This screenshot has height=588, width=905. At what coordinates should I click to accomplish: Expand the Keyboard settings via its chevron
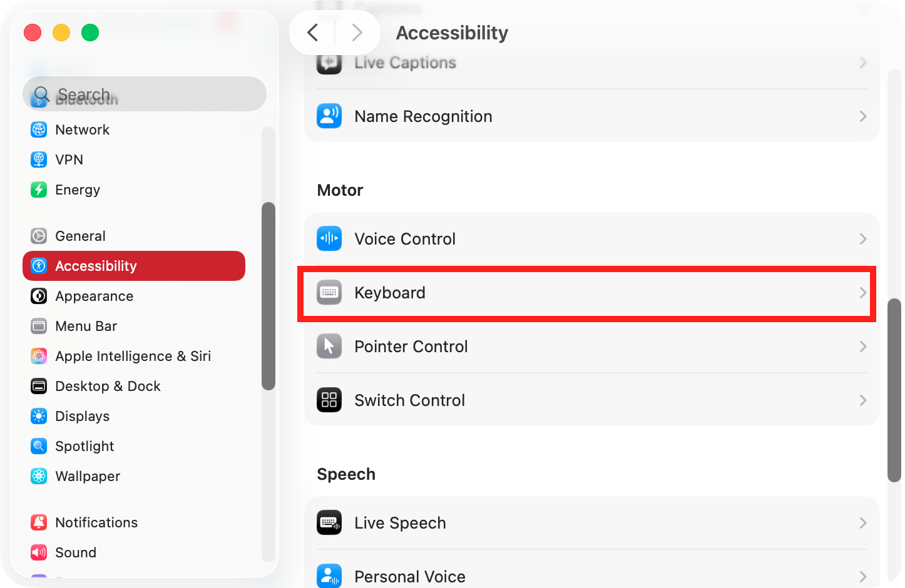[x=863, y=292]
